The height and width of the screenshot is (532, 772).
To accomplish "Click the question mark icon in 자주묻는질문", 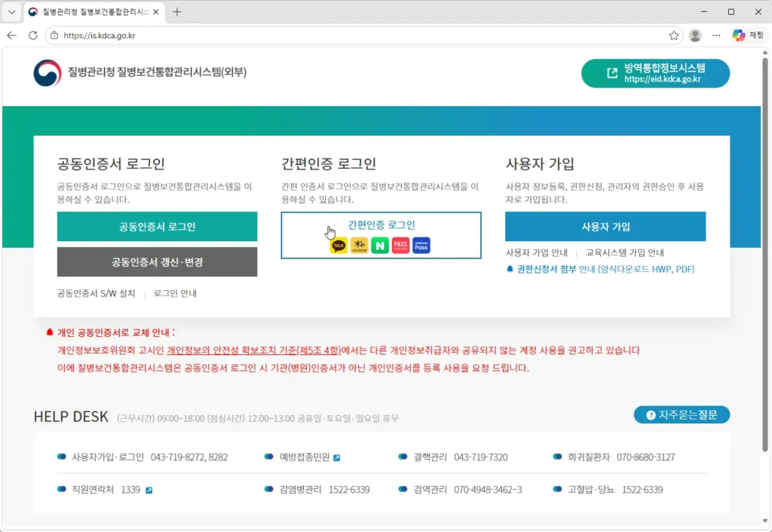I will (651, 415).
